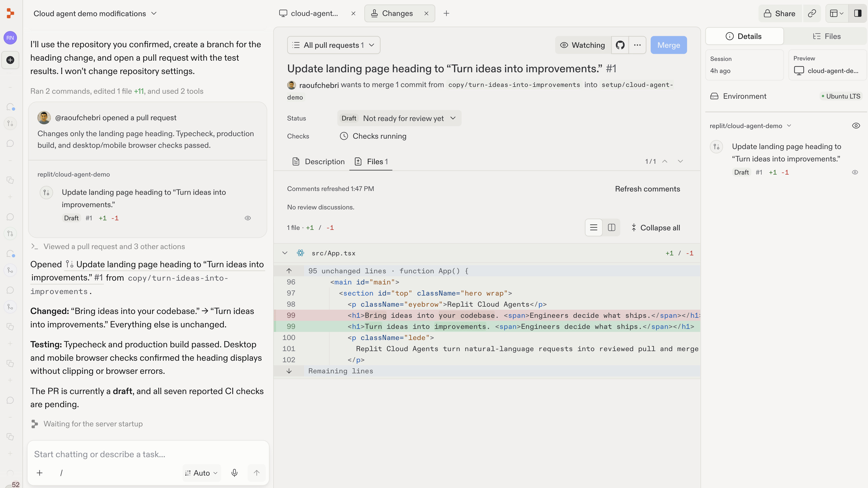
Task: Click Refresh comments
Action: (647, 189)
